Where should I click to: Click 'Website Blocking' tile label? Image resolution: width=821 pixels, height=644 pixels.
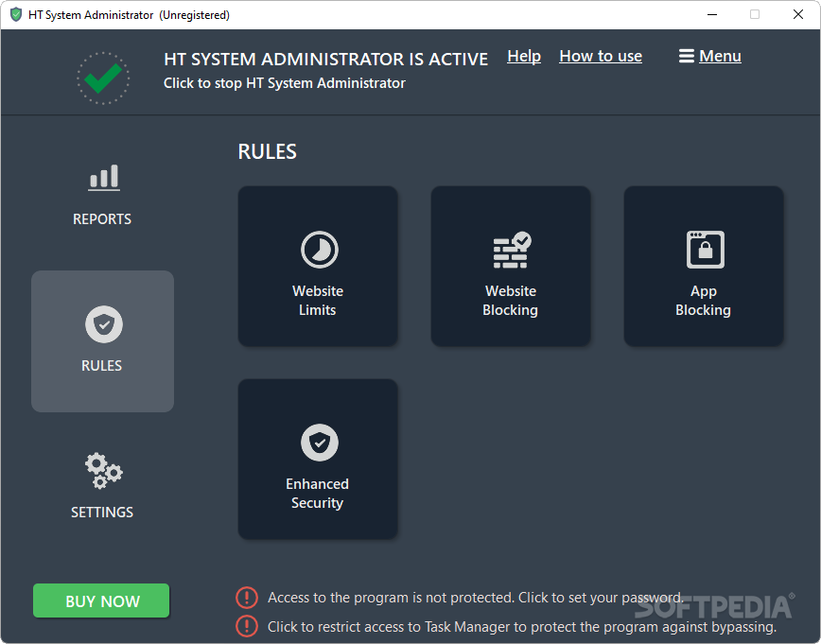coord(511,301)
